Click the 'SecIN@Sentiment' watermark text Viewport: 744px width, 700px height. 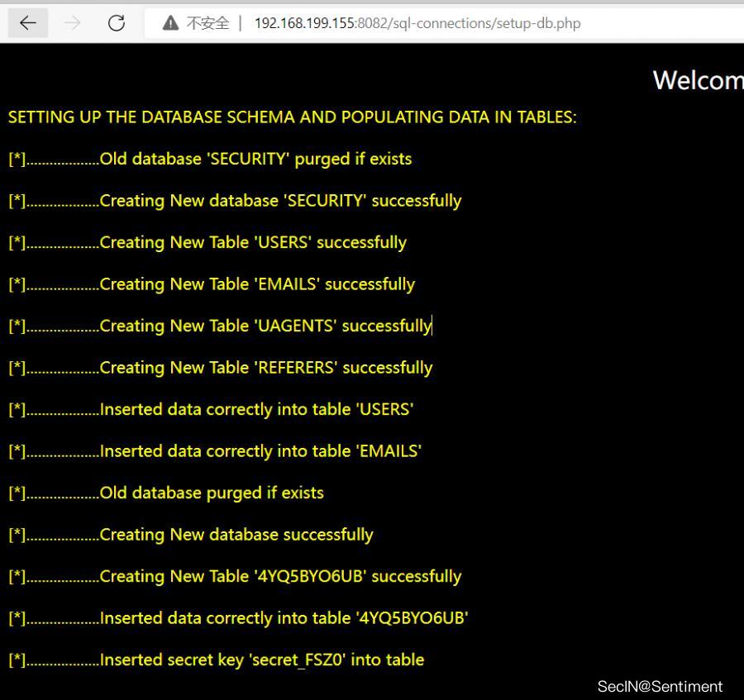pyautogui.click(x=659, y=686)
